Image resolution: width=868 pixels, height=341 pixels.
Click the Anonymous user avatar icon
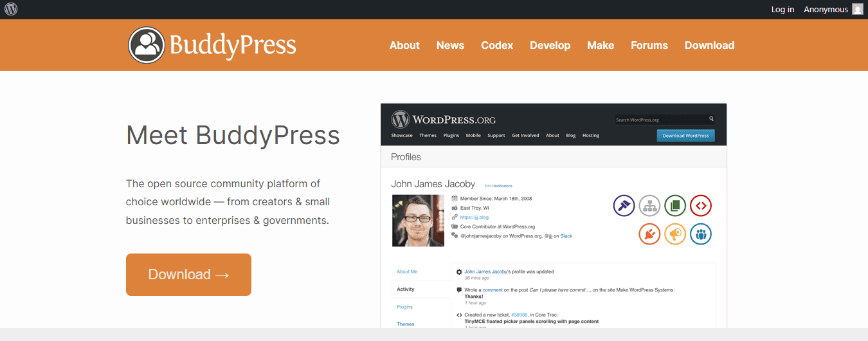(x=858, y=9)
